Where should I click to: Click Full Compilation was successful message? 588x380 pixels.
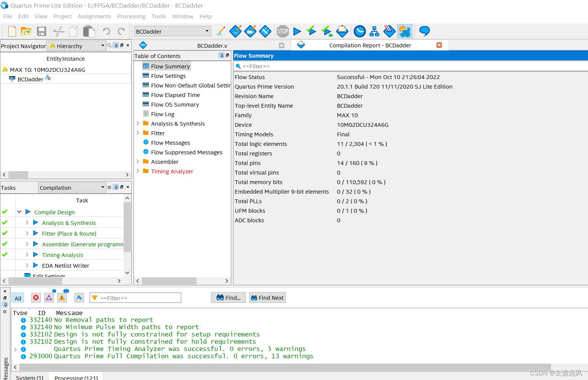(x=183, y=356)
